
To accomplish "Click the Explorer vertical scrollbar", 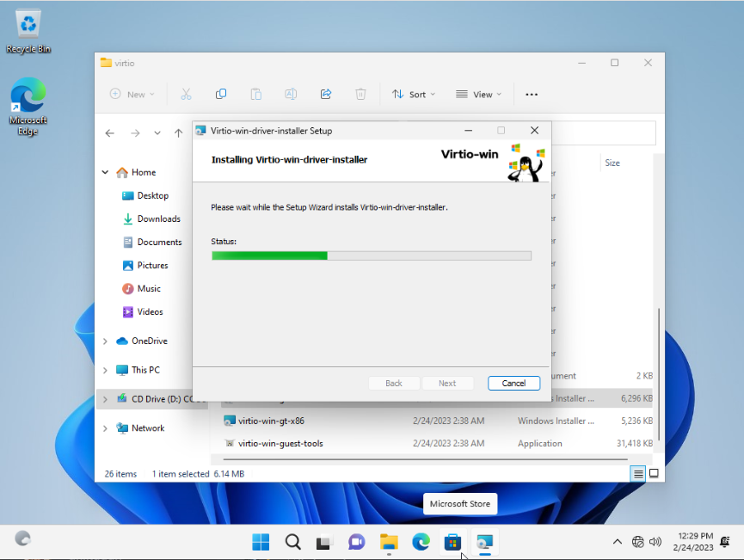I will 659,374.
